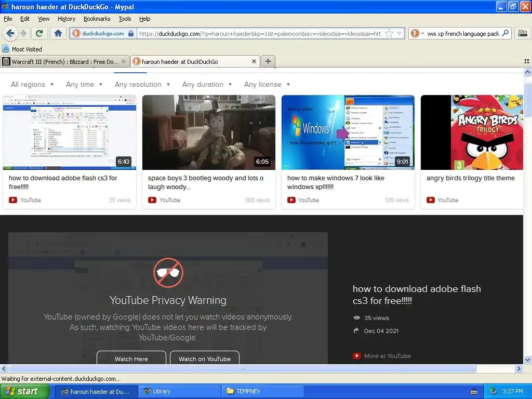Go back with the Back arrow button

click(x=10, y=33)
